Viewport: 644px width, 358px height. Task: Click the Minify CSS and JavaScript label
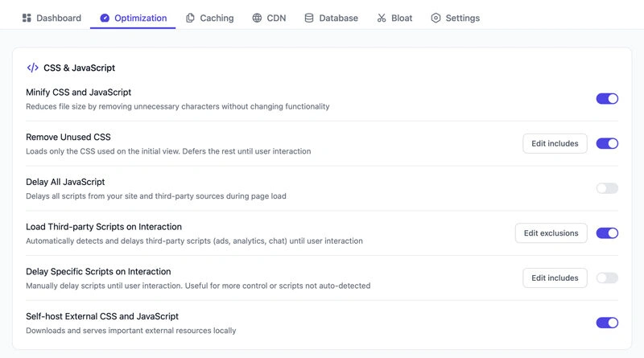click(x=78, y=93)
